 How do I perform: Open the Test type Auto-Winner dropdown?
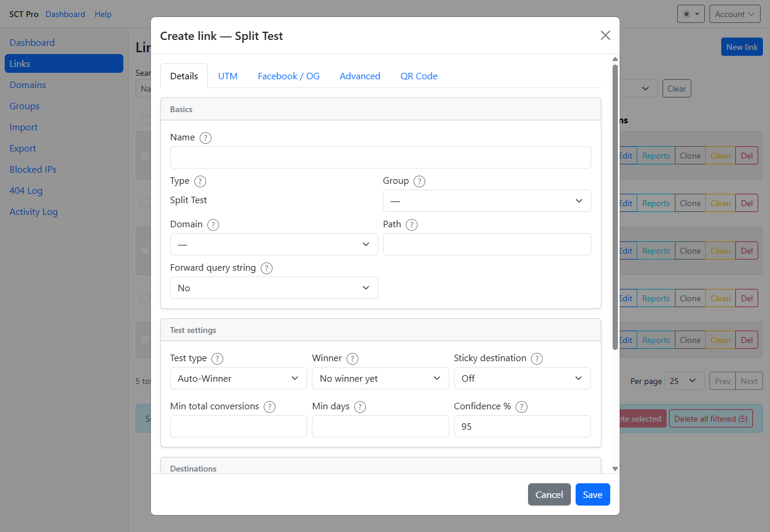click(238, 378)
